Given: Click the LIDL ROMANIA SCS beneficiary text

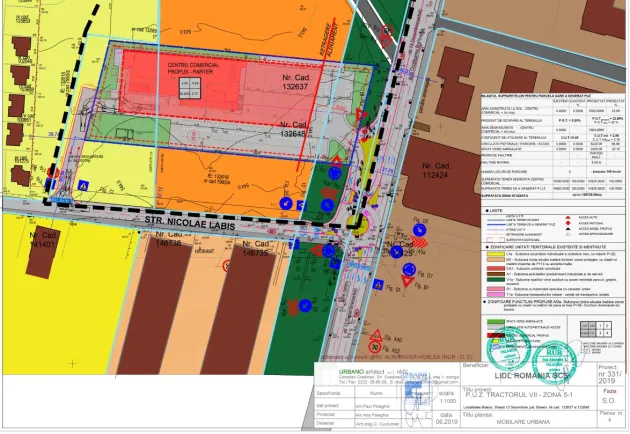Looking at the screenshot, I should point(532,376).
